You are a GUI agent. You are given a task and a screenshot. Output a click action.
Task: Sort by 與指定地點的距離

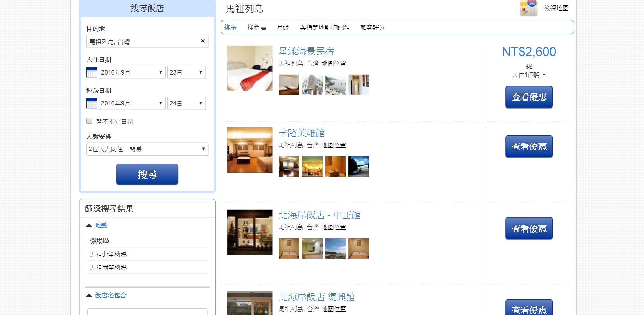point(324,27)
